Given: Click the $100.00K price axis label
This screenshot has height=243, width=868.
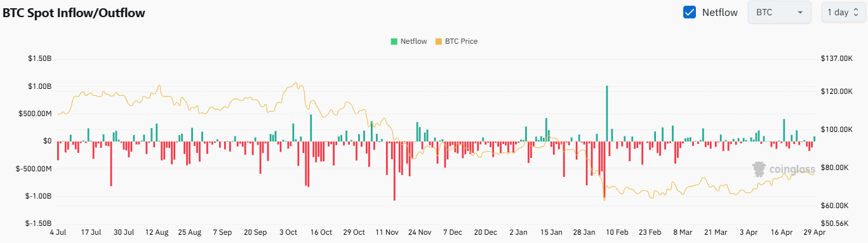Looking at the screenshot, I should pyautogui.click(x=837, y=129).
